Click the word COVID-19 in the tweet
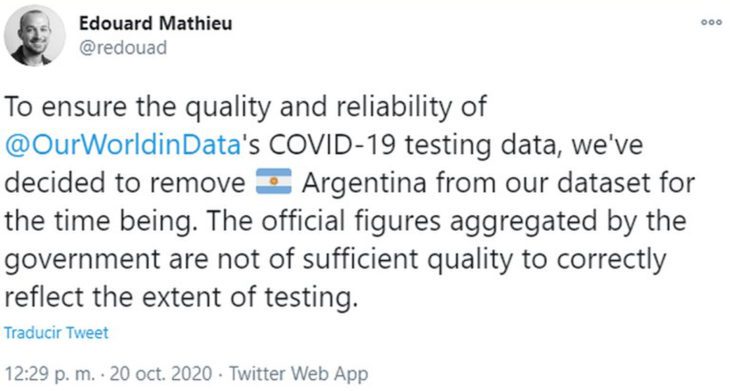The image size is (730, 391). coord(332,144)
